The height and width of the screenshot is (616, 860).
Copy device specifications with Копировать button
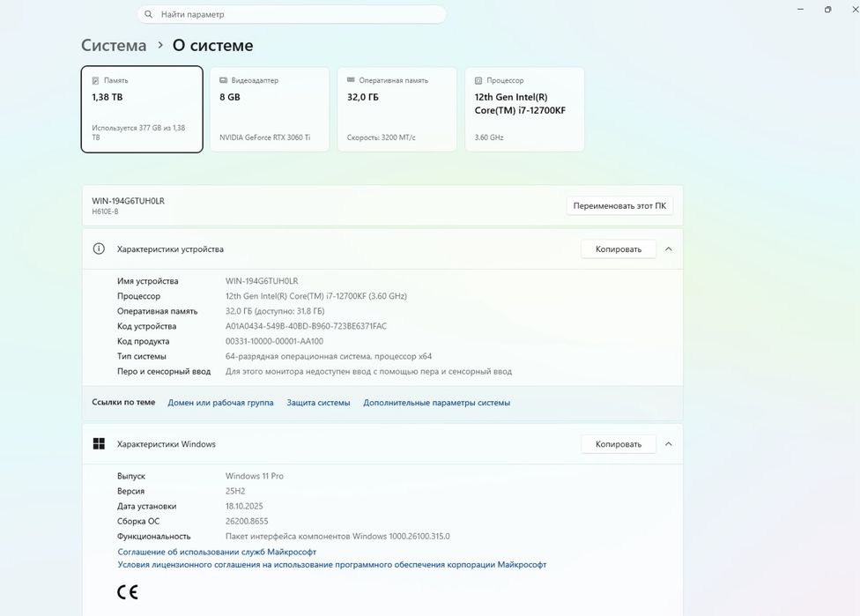pos(619,249)
